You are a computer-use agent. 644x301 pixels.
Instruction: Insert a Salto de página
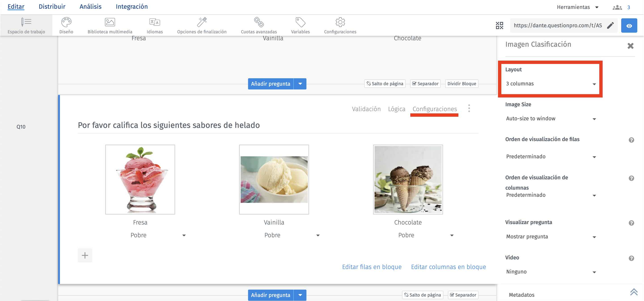click(385, 84)
